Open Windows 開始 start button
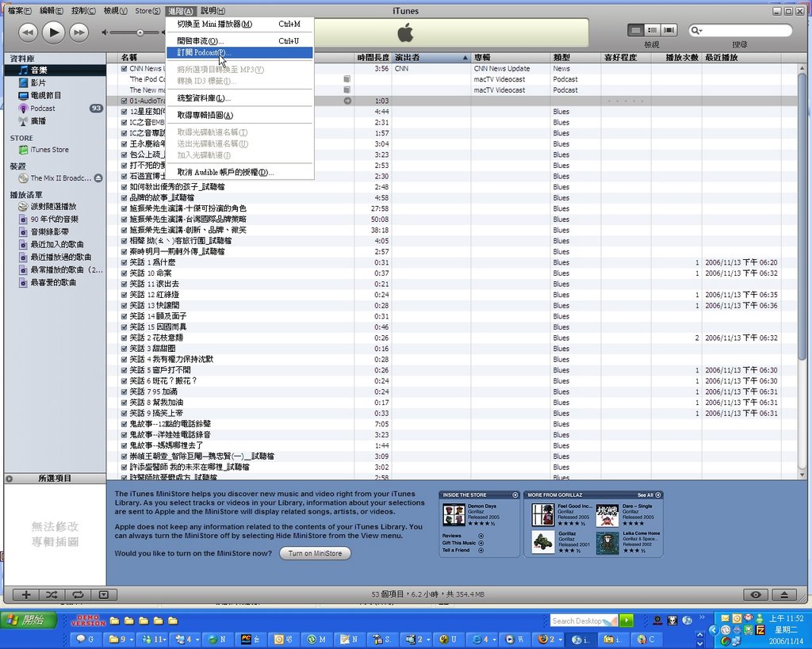 [27, 620]
